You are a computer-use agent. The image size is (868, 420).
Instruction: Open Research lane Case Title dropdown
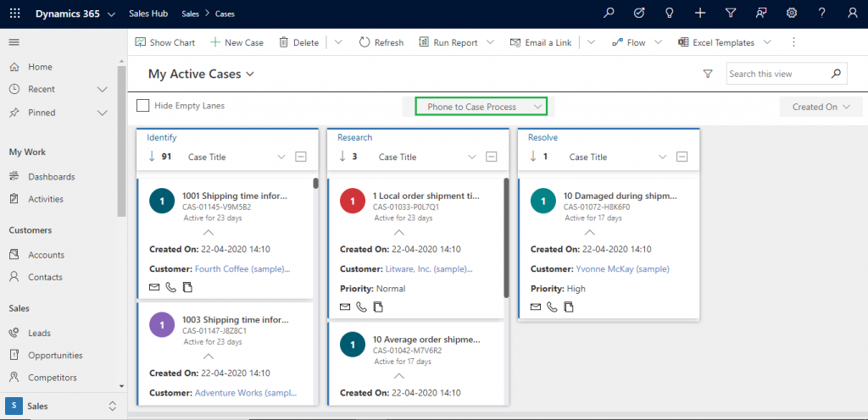(472, 157)
